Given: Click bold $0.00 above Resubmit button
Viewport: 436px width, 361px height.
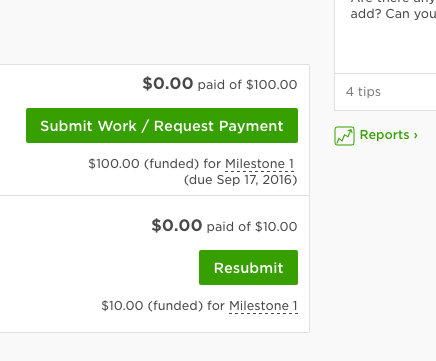Looking at the screenshot, I should coord(177,225).
